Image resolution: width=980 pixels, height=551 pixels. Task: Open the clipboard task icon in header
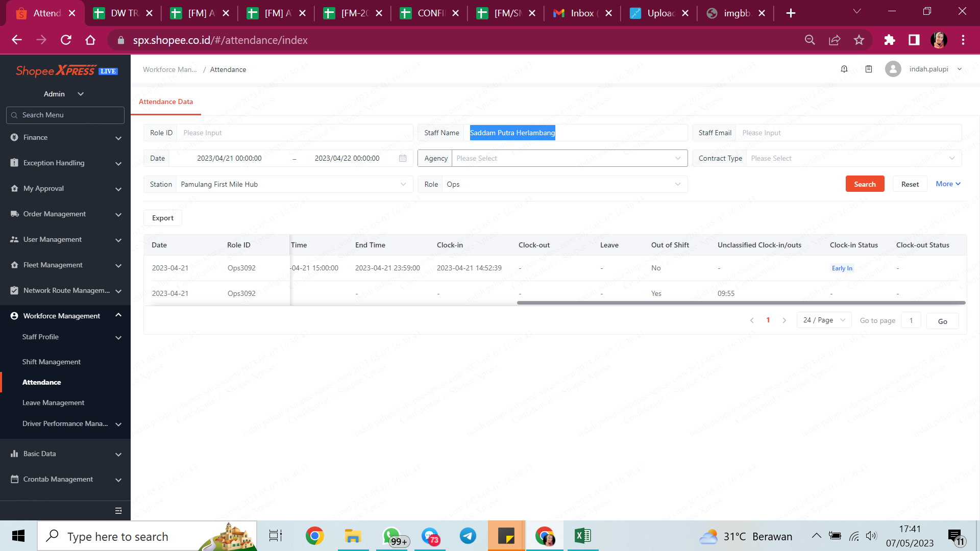(869, 69)
